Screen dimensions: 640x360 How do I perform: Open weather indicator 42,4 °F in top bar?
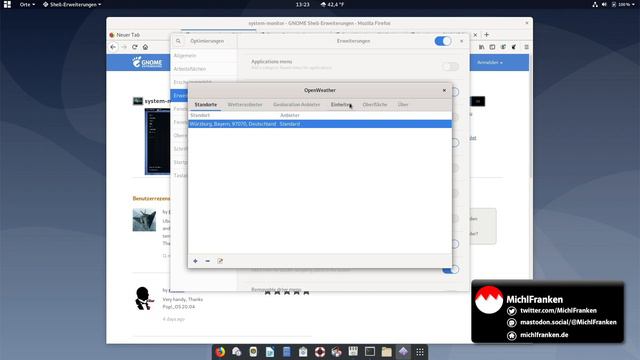pyautogui.click(x=332, y=4)
